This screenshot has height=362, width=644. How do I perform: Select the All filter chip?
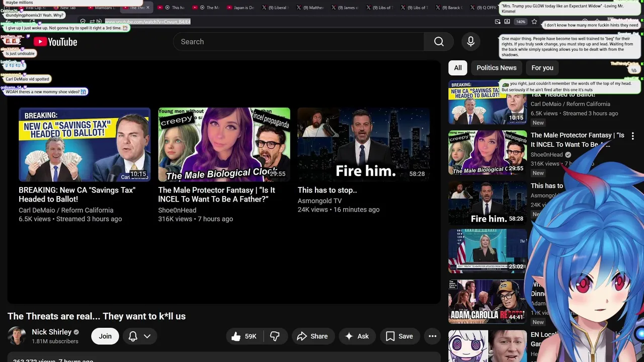[x=458, y=68]
